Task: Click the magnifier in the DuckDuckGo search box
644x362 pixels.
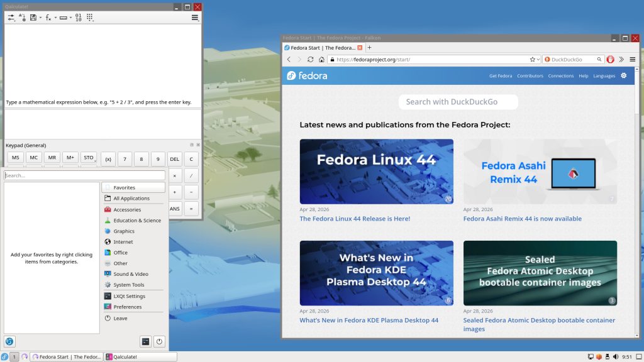Action: click(599, 60)
